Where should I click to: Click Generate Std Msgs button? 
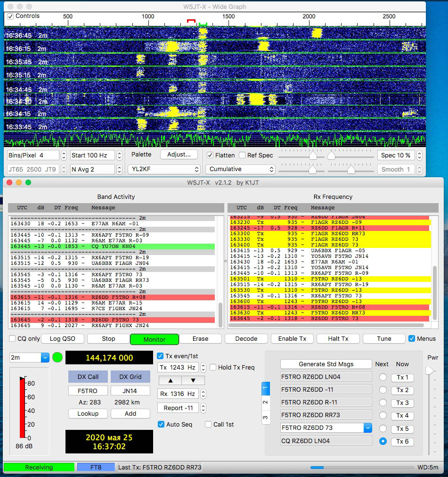point(326,364)
